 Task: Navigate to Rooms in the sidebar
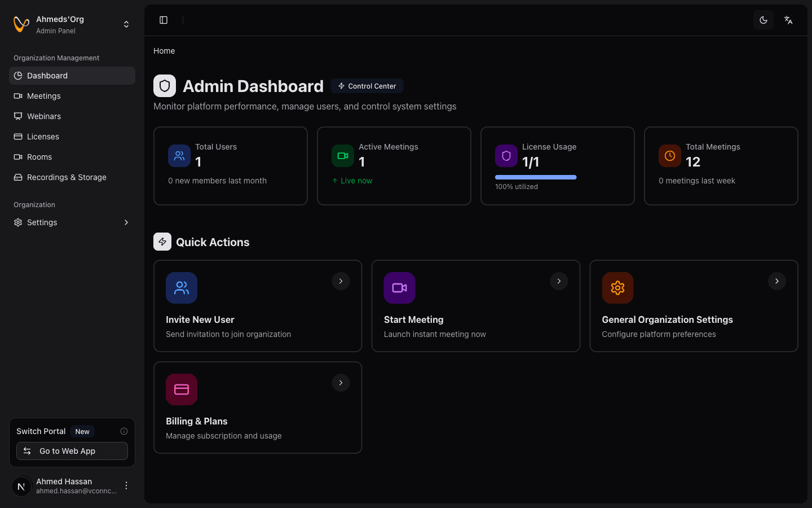(x=72, y=157)
